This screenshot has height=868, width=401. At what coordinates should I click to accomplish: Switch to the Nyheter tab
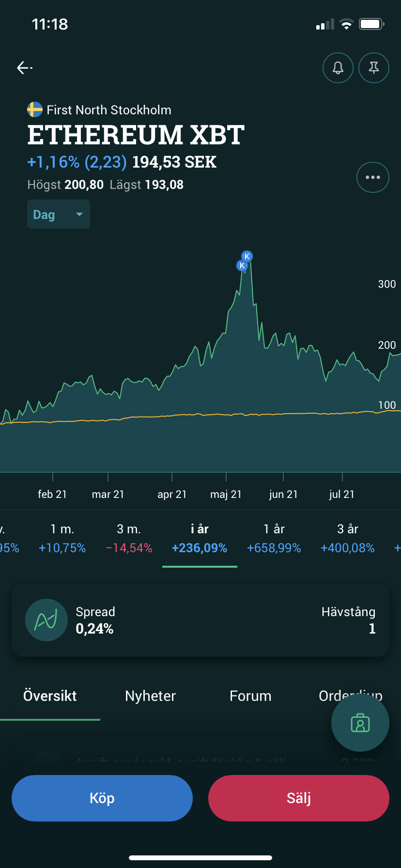click(x=150, y=696)
